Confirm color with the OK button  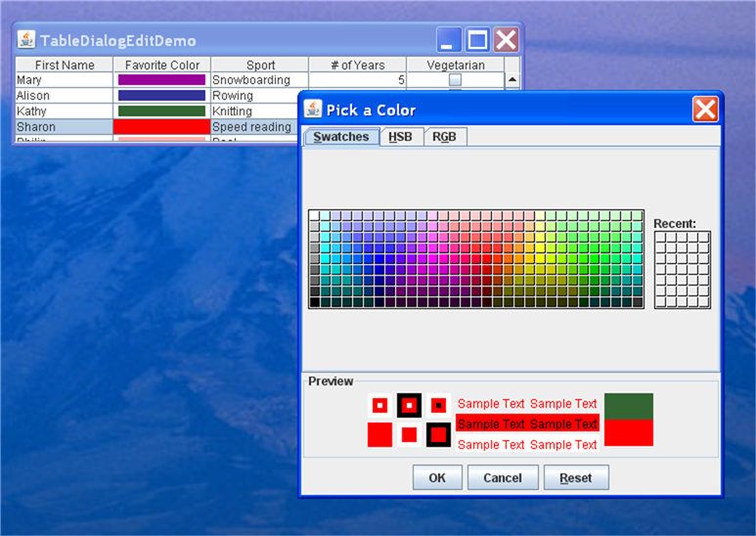437,477
